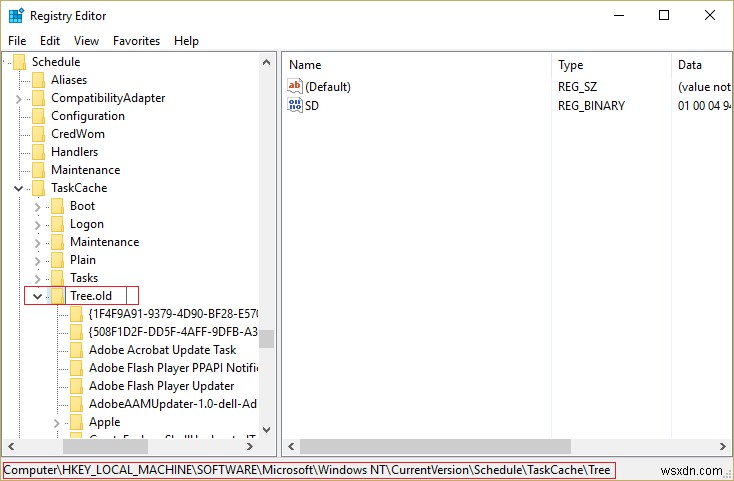Viewport: 734px width, 481px height.
Task: Expand the CompatibilityAdapter key
Action: click(x=18, y=99)
